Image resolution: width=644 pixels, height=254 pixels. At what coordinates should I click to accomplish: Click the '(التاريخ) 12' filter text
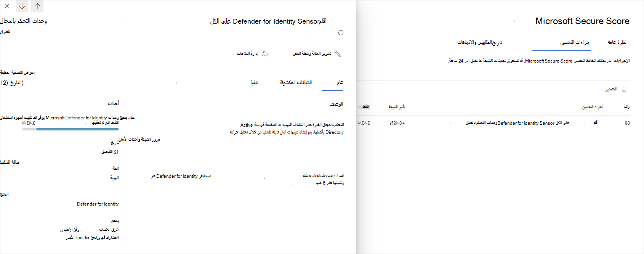(12, 83)
